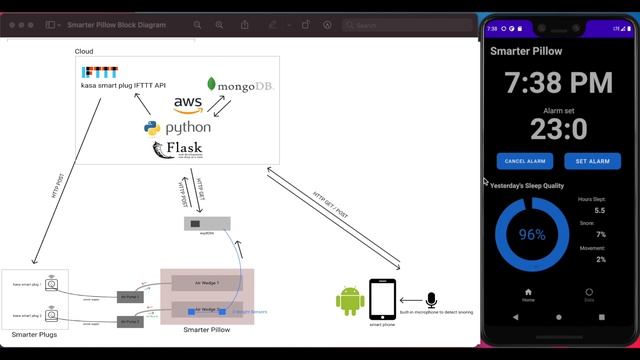Zoom out of the block diagram

(x=198, y=25)
